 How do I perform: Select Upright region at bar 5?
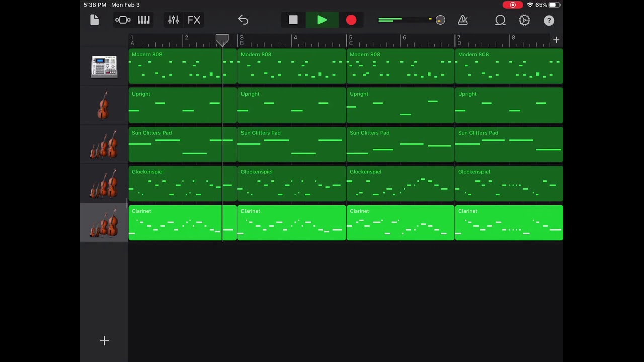point(400,106)
